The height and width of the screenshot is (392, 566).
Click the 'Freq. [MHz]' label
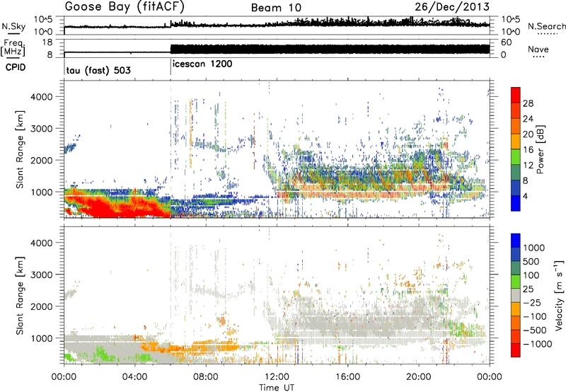(x=13, y=48)
